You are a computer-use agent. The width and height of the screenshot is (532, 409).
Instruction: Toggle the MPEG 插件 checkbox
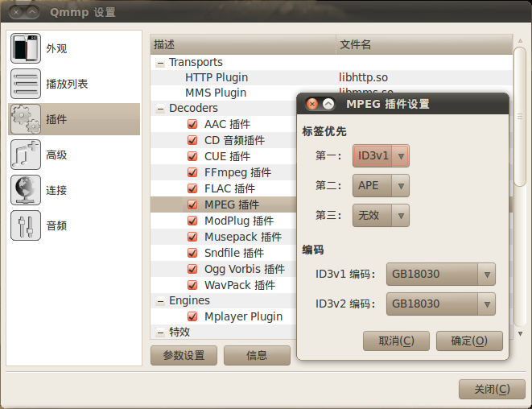coord(192,204)
